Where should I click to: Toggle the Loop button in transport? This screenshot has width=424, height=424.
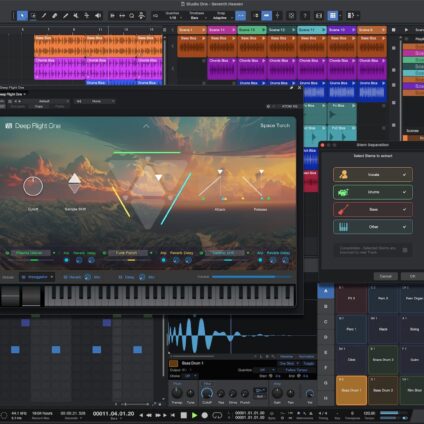coord(217,415)
